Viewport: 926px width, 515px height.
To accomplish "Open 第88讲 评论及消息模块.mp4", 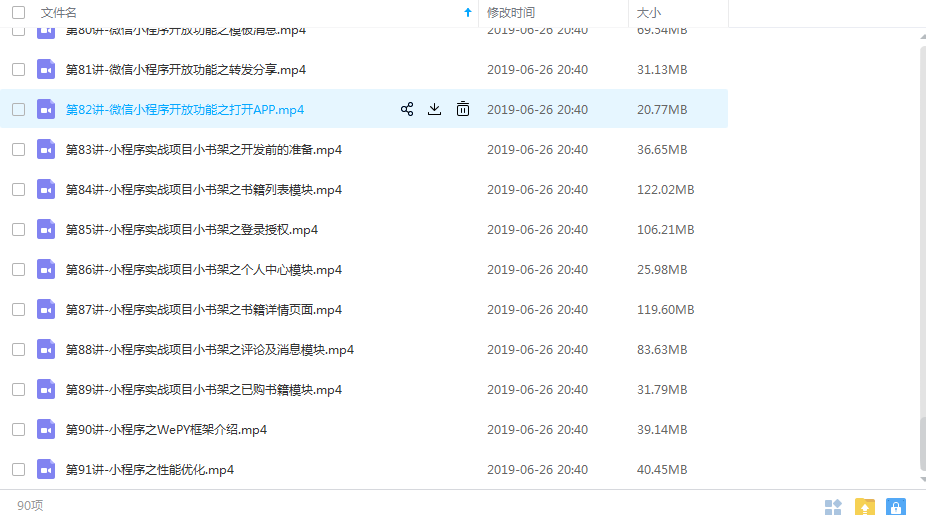I will 210,349.
